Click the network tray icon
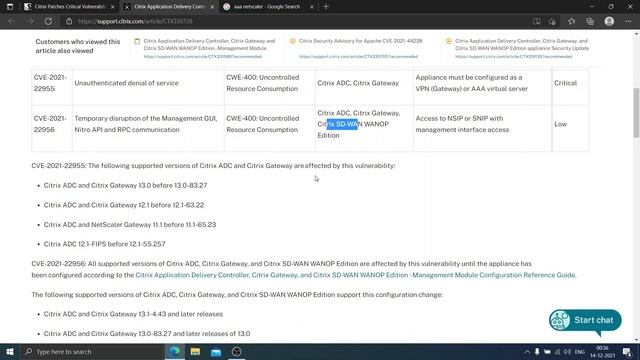Screen dimensions: 640x360 [x=557, y=351]
